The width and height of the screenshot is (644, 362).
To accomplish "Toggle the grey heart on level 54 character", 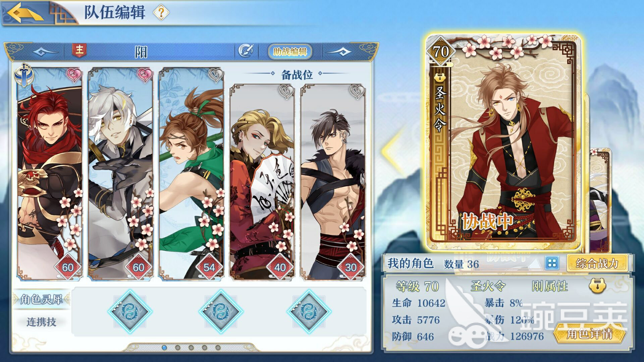I will pos(215,75).
